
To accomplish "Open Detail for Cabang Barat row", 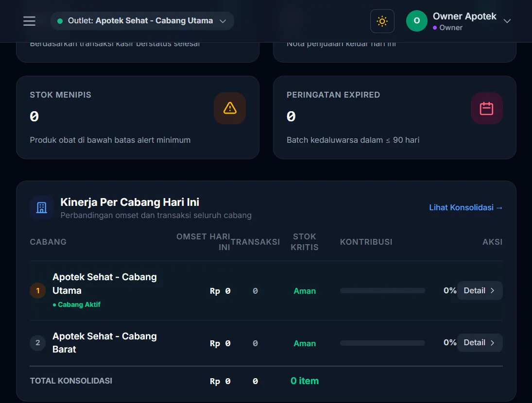I will tap(480, 343).
